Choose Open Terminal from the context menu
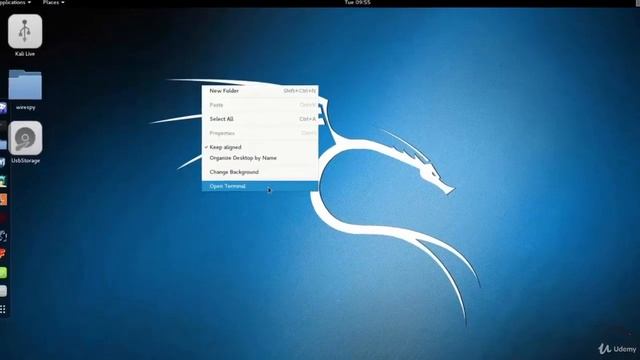Viewport: 640px width, 360px height. (x=260, y=186)
